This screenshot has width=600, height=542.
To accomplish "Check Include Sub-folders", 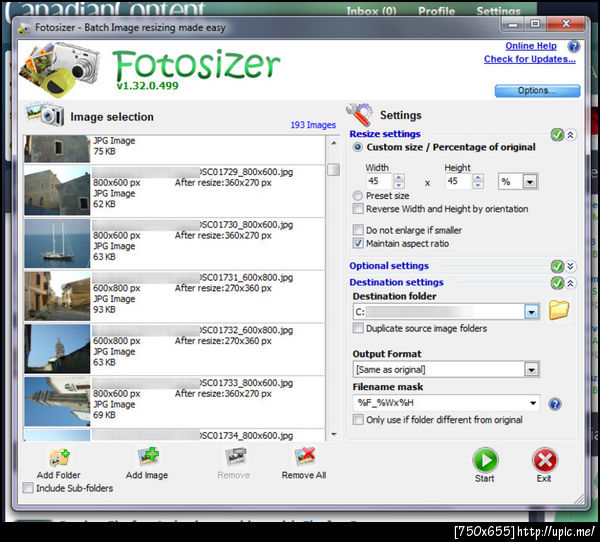I will [x=28, y=488].
